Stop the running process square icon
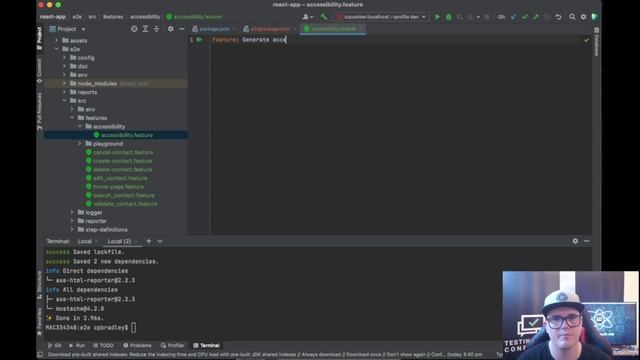640x360 pixels. [x=487, y=17]
